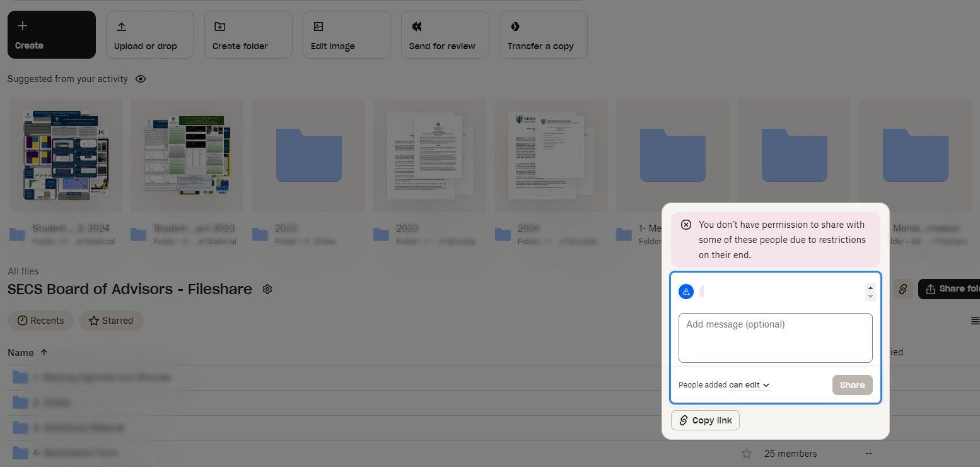Filter by Recents
Image resolution: width=980 pixels, height=467 pixels.
[x=40, y=321]
